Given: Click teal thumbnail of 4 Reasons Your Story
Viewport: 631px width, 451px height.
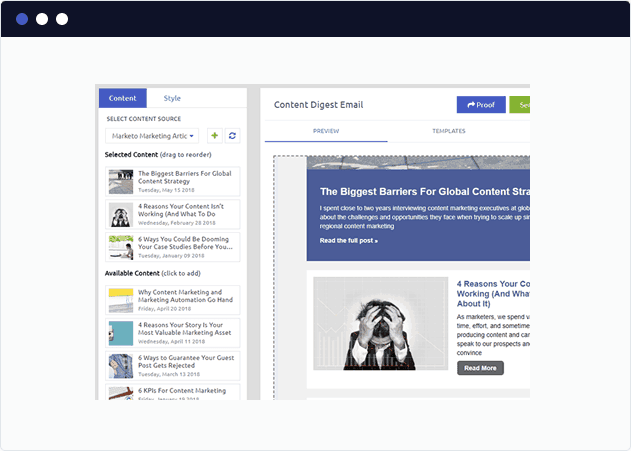Looking at the screenshot, I should pyautogui.click(x=121, y=333).
